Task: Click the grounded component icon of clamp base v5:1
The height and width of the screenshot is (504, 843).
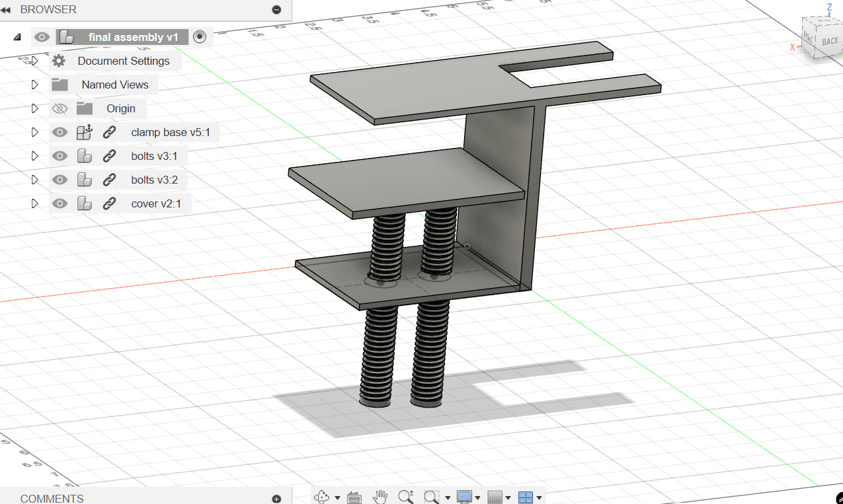Action: pos(84,132)
